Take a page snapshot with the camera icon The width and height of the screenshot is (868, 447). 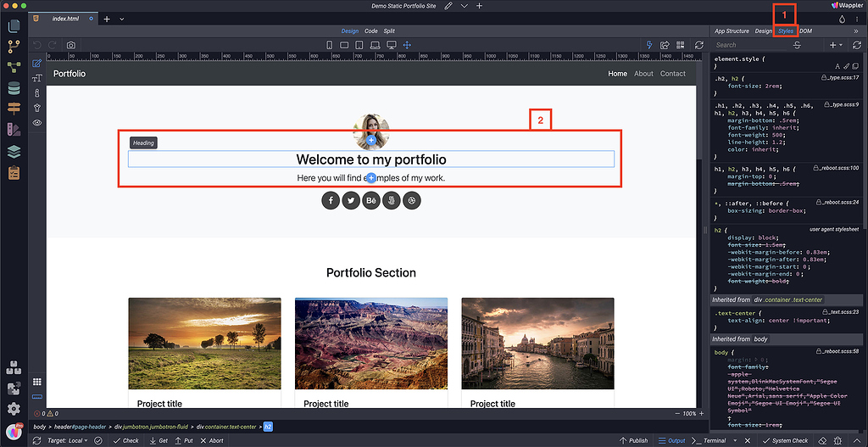(71, 45)
